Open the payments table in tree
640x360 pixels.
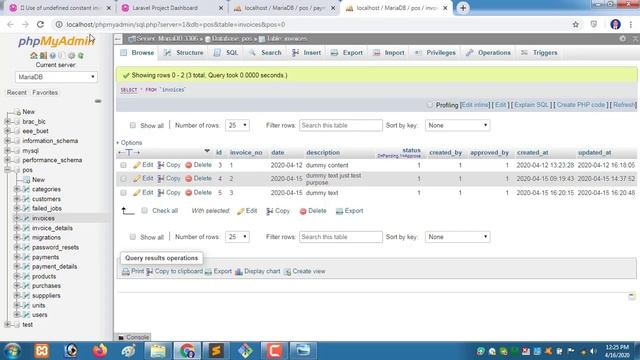pyautogui.click(x=45, y=257)
